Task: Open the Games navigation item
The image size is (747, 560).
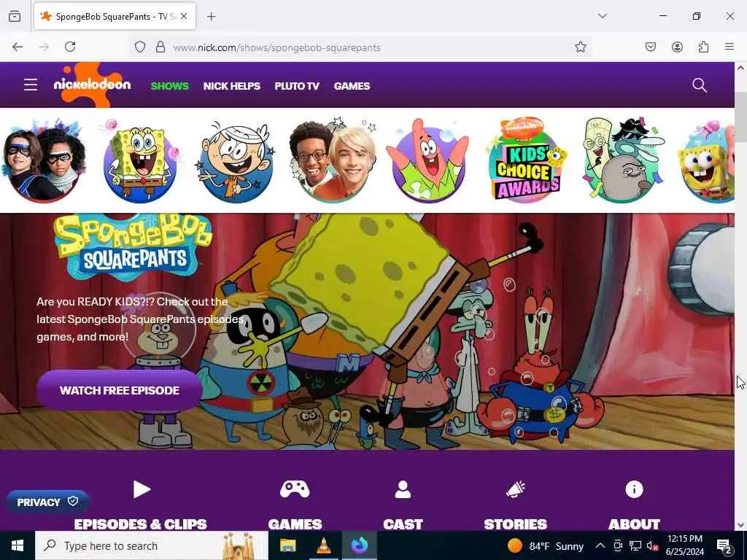Action: [x=352, y=86]
